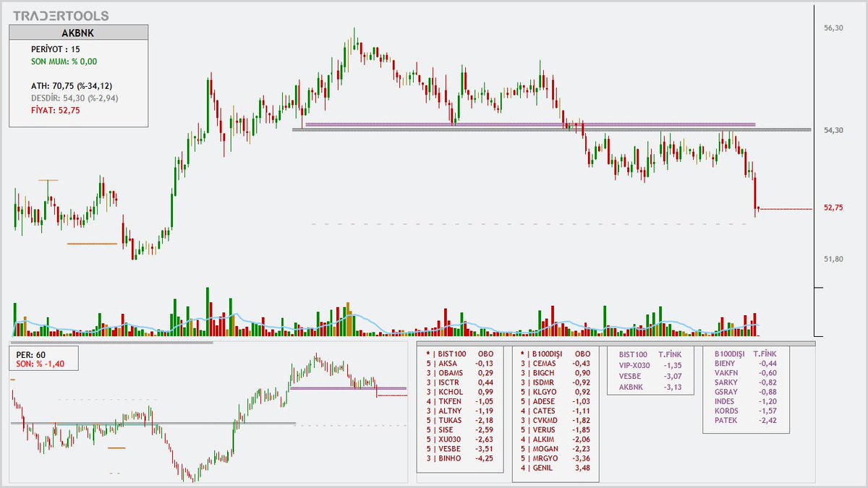
Task: Select the KLGYO row with 0,92
Action: point(556,391)
